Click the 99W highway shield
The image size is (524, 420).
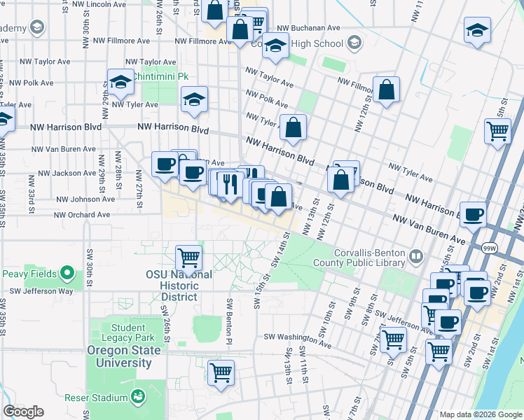[x=490, y=248]
